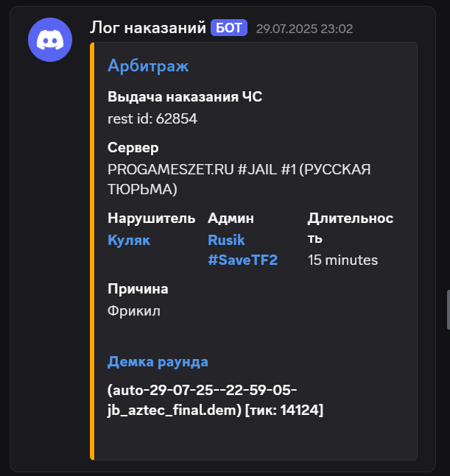
Task: Click the Причина field label
Action: point(138,289)
